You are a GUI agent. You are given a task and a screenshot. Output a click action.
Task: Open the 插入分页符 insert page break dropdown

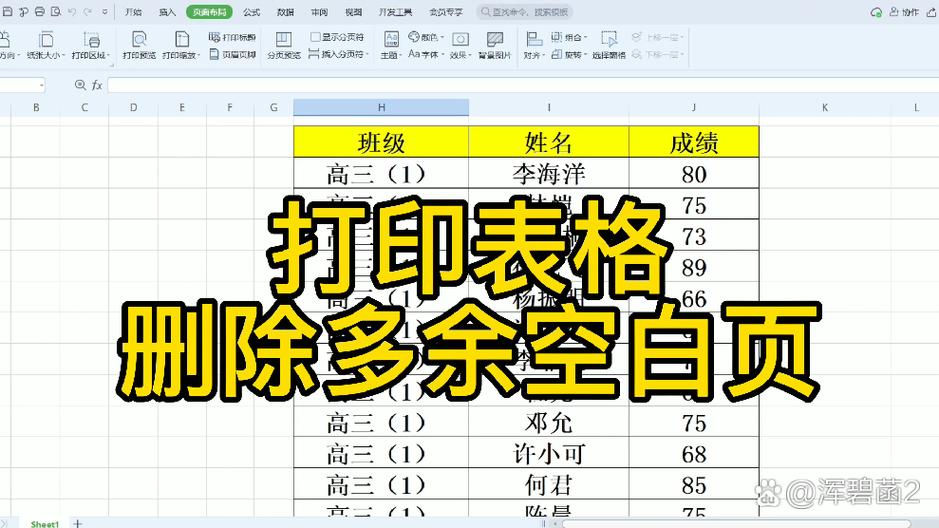point(338,54)
